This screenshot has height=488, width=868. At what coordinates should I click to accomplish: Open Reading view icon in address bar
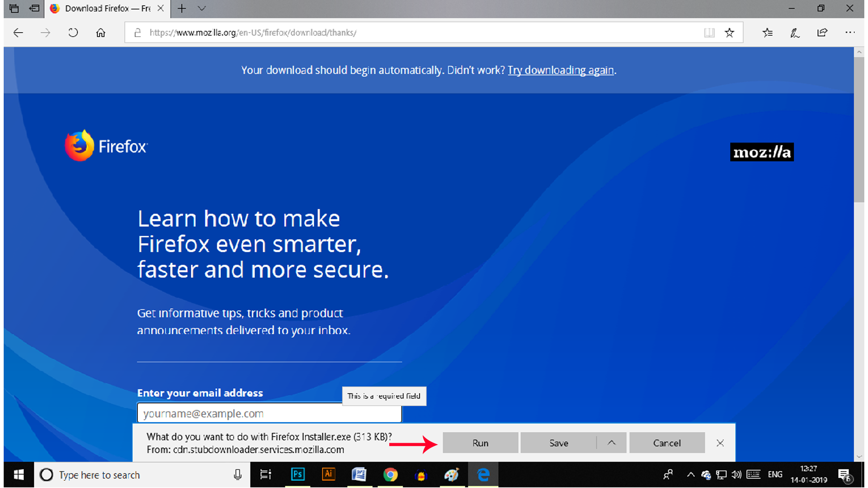click(x=709, y=33)
